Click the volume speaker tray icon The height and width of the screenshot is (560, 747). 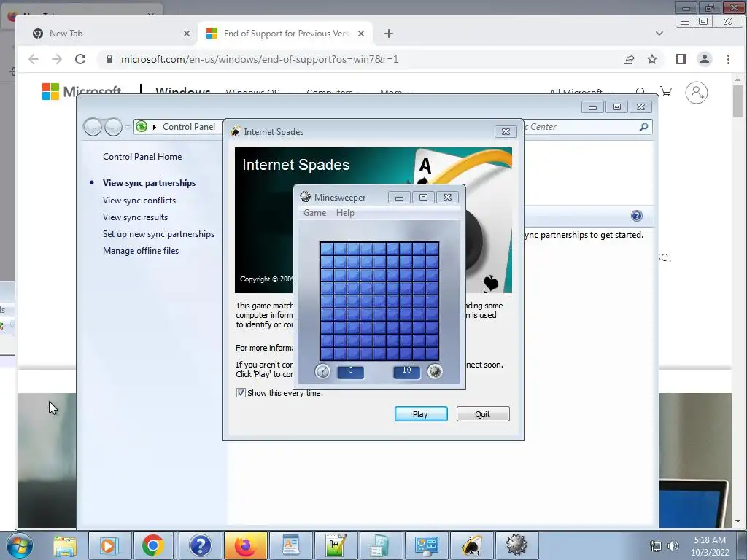[673, 546]
